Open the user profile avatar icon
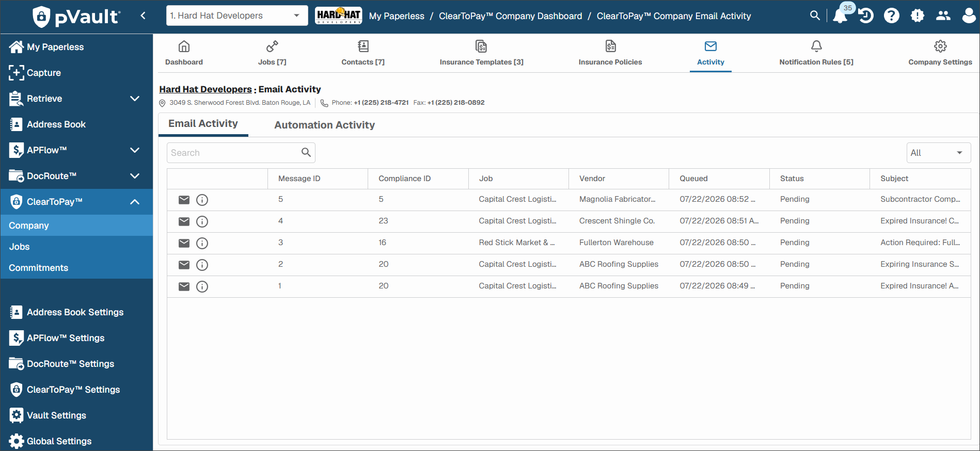This screenshot has height=451, width=980. [x=969, y=15]
